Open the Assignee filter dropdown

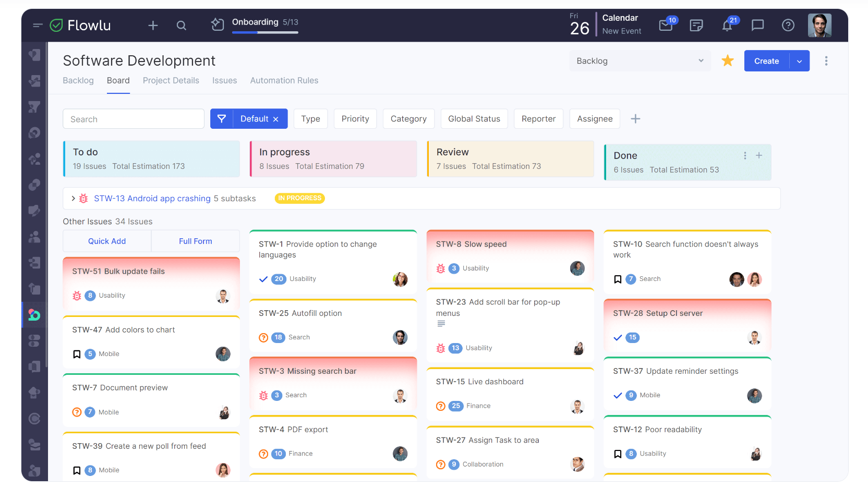[595, 119]
